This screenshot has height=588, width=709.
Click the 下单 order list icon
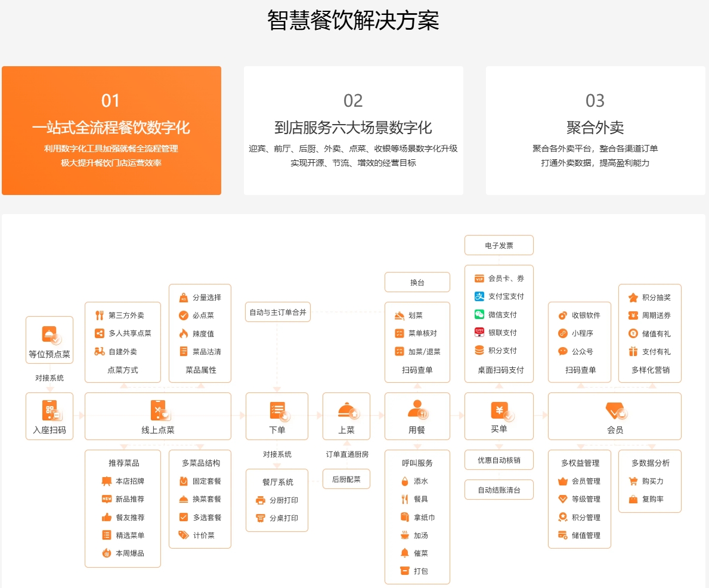coord(278,410)
